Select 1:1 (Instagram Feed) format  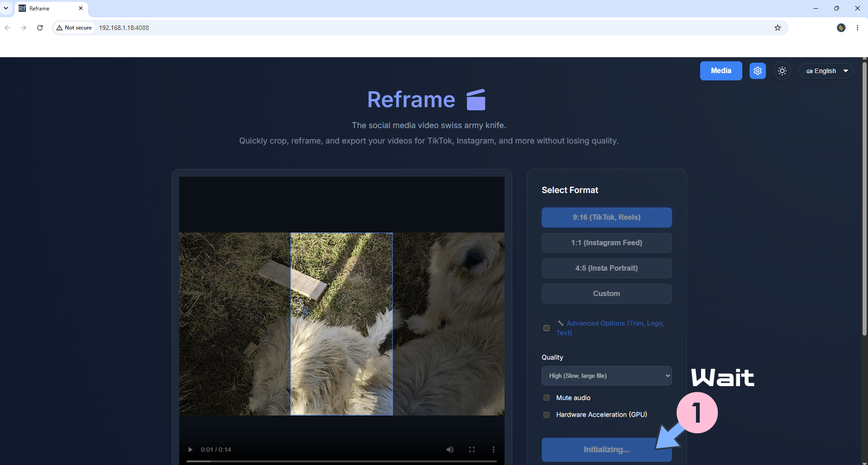[607, 243]
